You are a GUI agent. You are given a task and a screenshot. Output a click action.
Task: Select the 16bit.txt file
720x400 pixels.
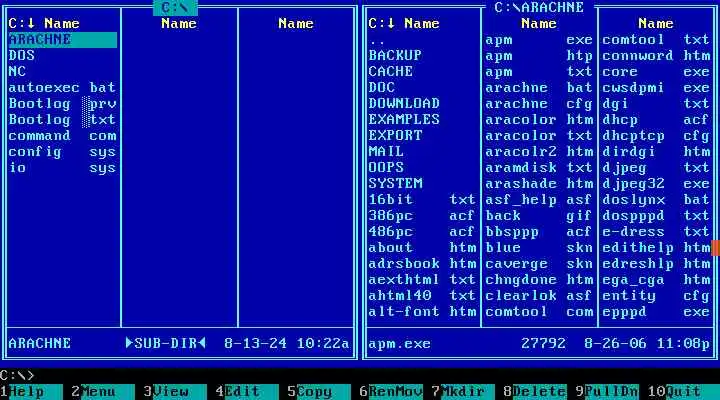422,200
